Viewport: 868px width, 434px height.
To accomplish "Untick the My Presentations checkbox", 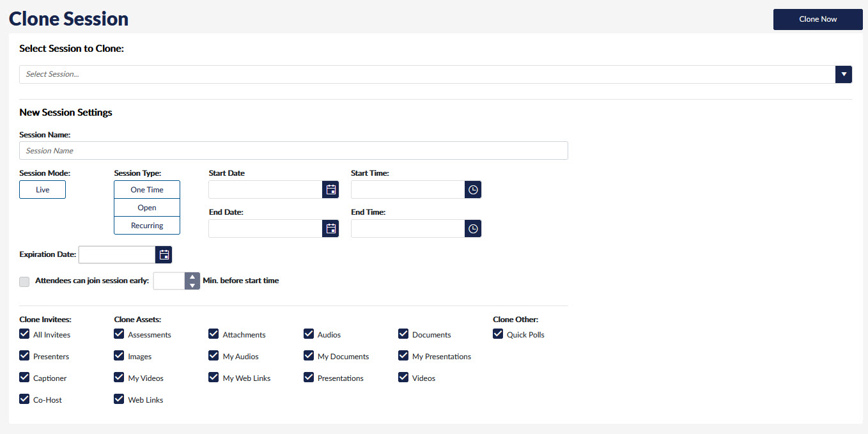I will click(403, 356).
